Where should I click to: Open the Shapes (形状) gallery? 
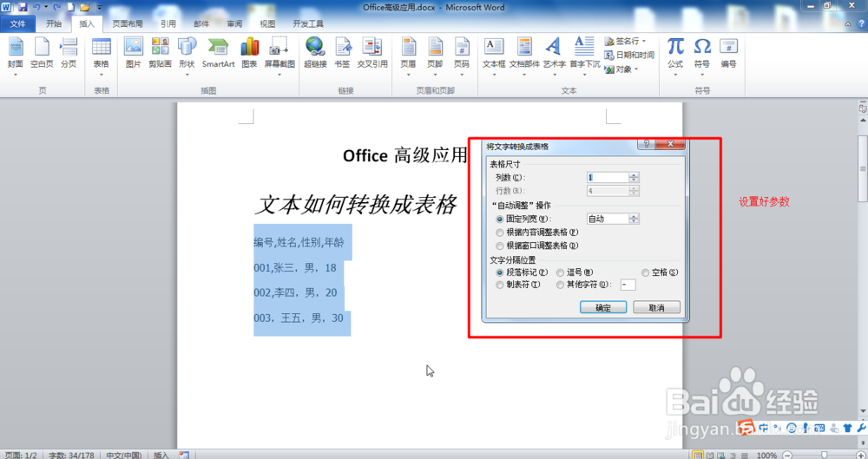click(x=187, y=57)
